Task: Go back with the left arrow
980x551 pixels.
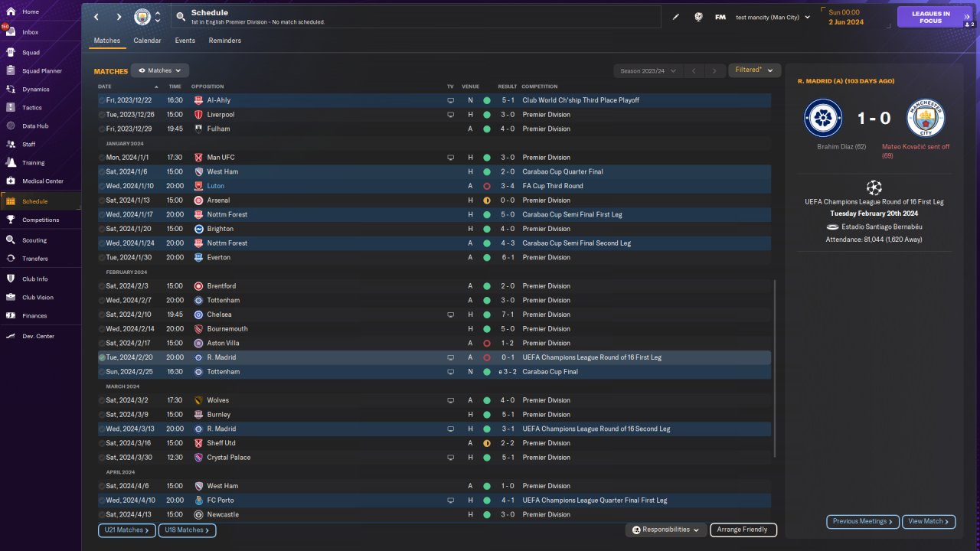Action: [x=96, y=17]
